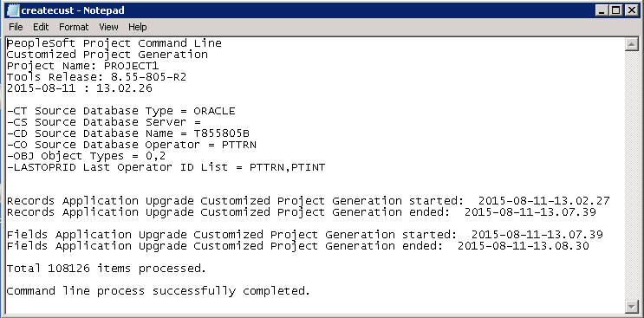The image size is (644, 318).
Task: Click the '-LASTOPRID Last Operator ID List' line
Action: click(x=166, y=167)
